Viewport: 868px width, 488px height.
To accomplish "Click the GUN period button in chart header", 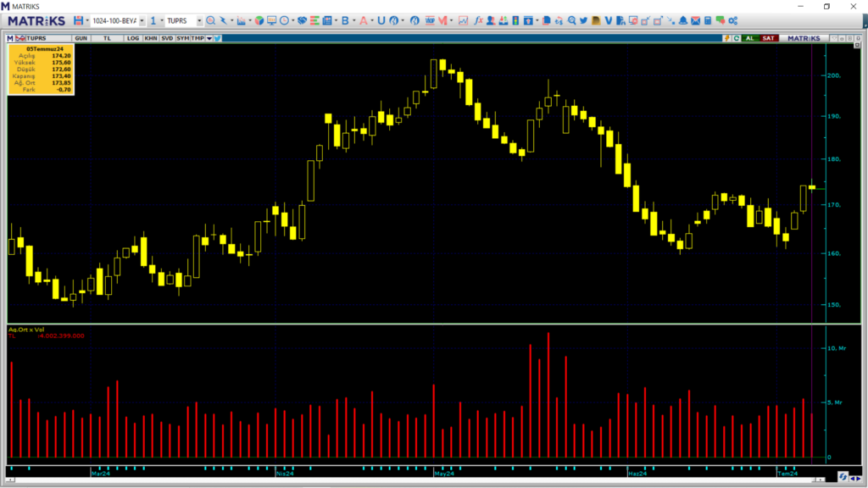I will [81, 38].
